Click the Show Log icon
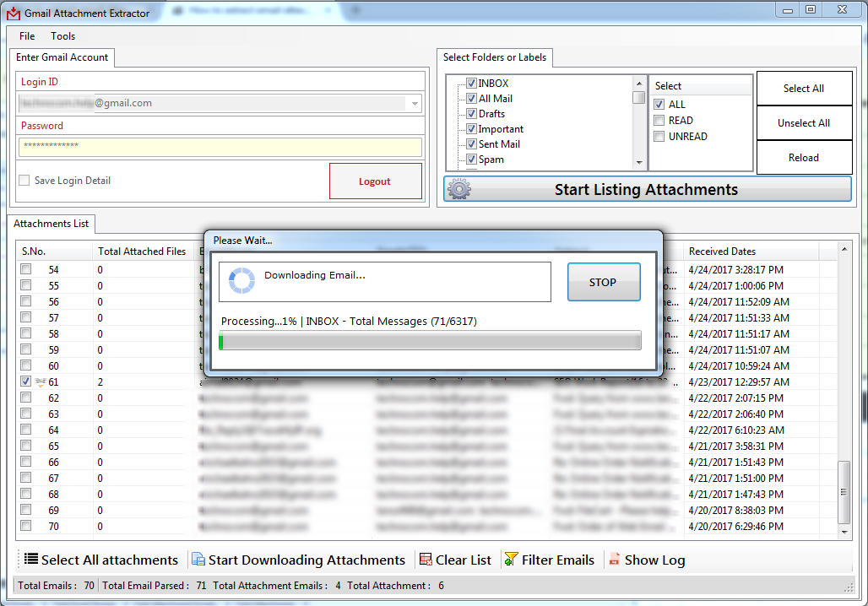The height and width of the screenshot is (606, 868). point(614,560)
